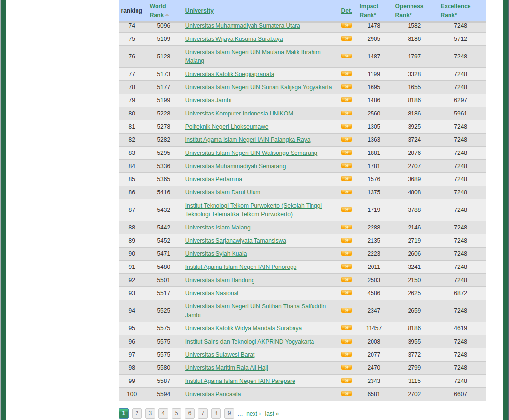Image resolution: width=509 pixels, height=420 pixels.
Task: Click details icon for Universitas Nasional
Action: click(346, 293)
